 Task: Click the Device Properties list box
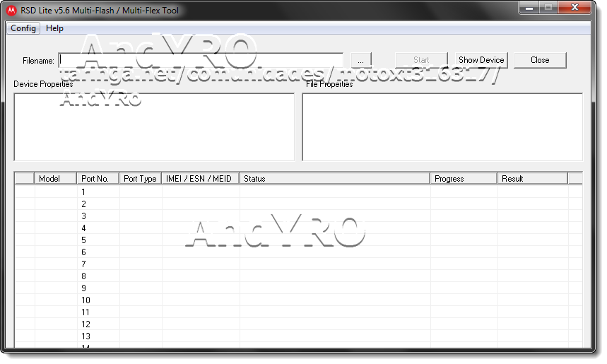[154, 127]
